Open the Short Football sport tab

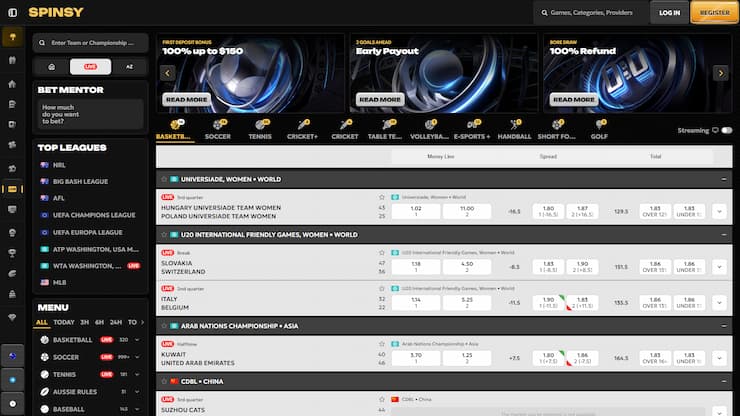[557, 130]
